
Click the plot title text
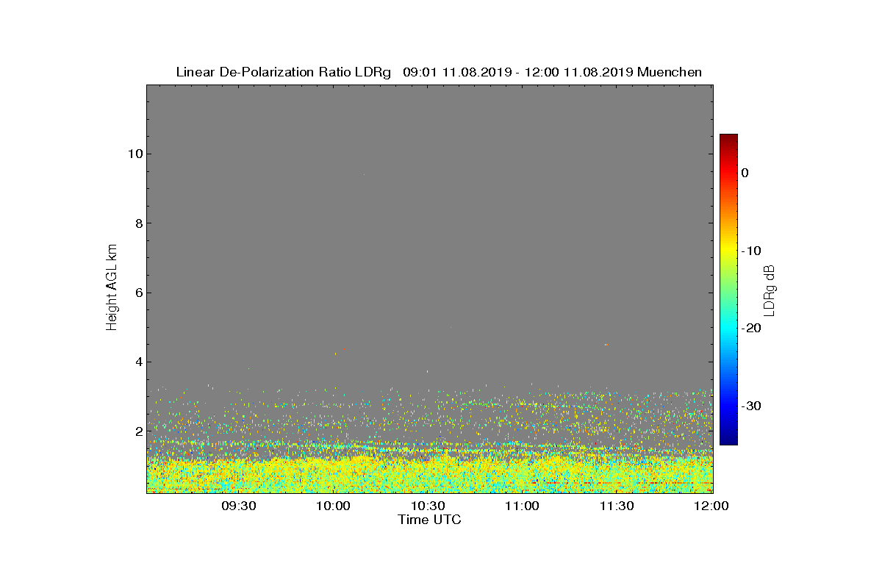439,72
